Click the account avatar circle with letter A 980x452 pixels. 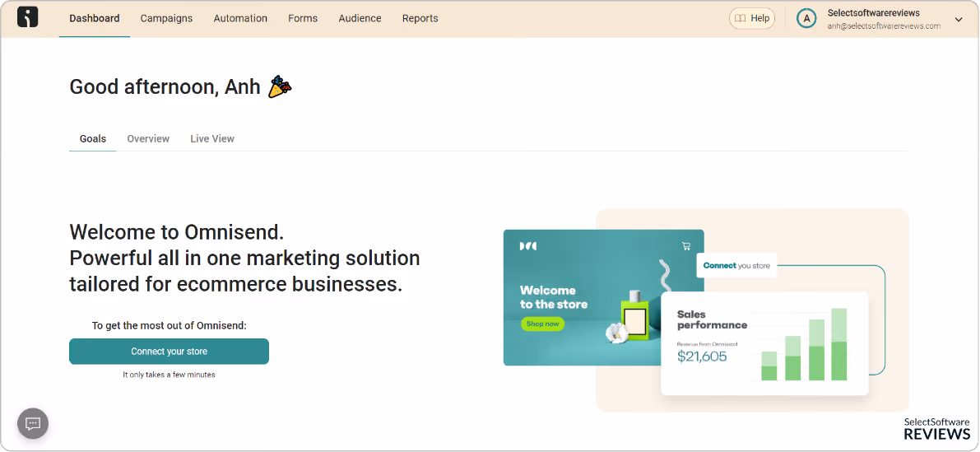point(807,19)
